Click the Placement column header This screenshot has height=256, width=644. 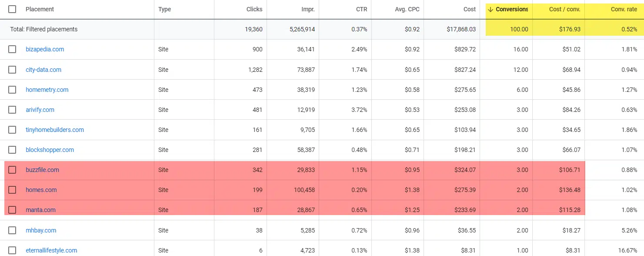coord(40,9)
